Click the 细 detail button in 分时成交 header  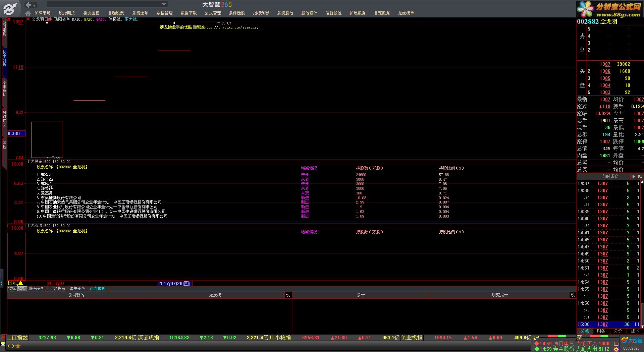point(640,176)
